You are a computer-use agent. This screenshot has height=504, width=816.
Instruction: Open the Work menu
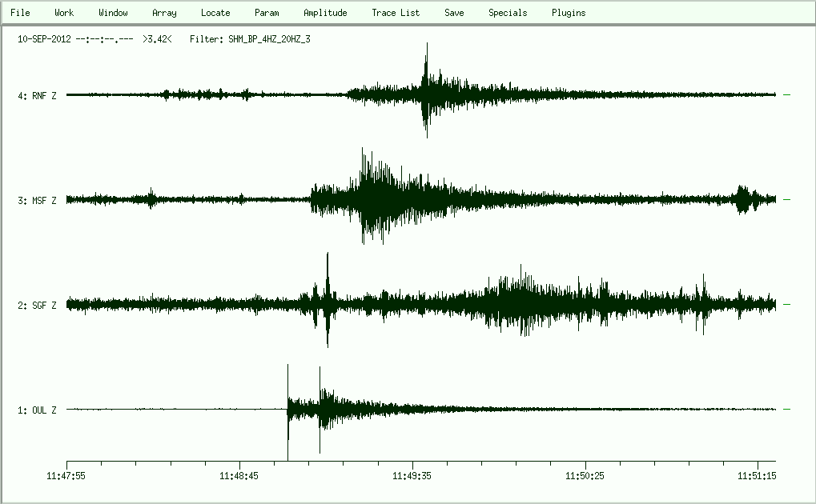(64, 13)
